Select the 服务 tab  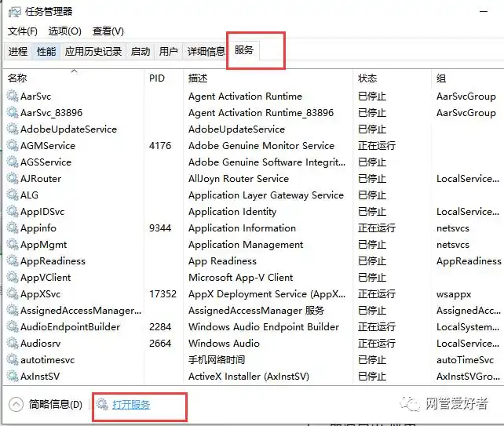[x=243, y=50]
